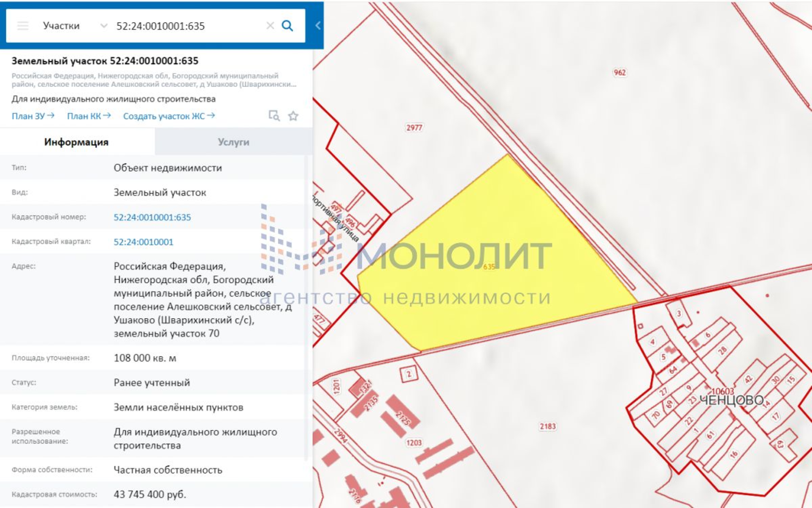Open the План ЗУ link
Viewport: 812px width, 508px height.
coord(33,116)
